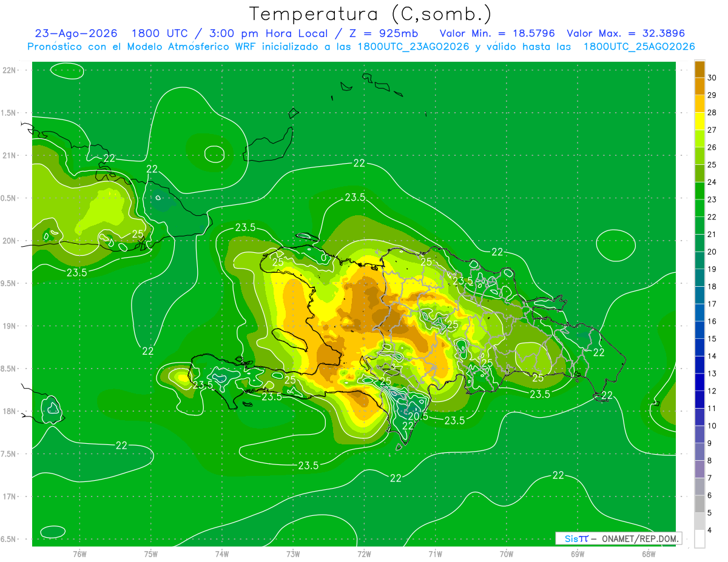Click the '20.5' contour label on the map

click(419, 416)
